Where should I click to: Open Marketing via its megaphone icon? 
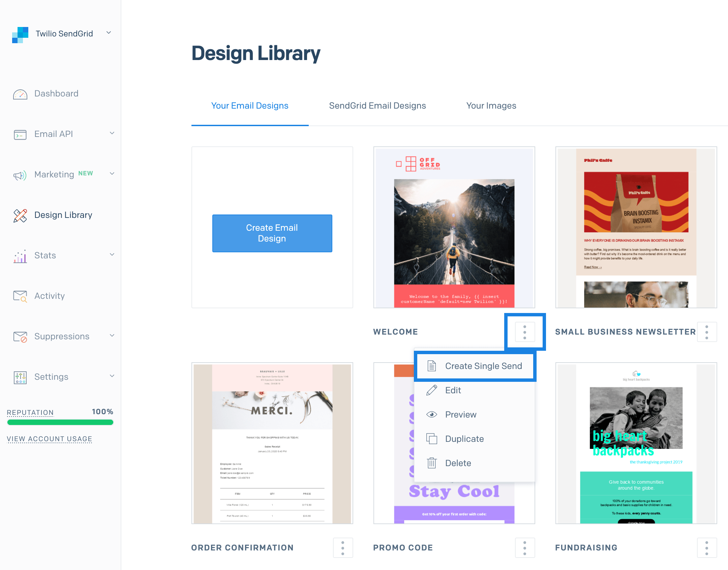coord(20,175)
